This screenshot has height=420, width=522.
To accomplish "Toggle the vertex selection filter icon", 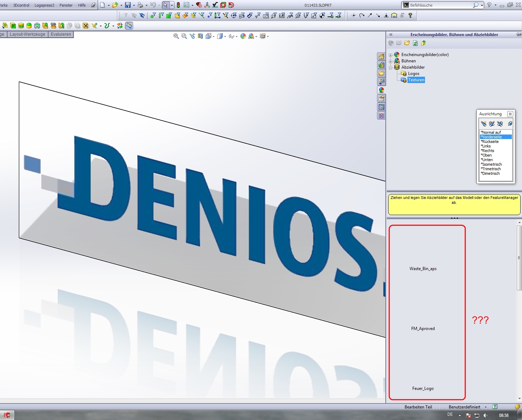I will point(153,15).
